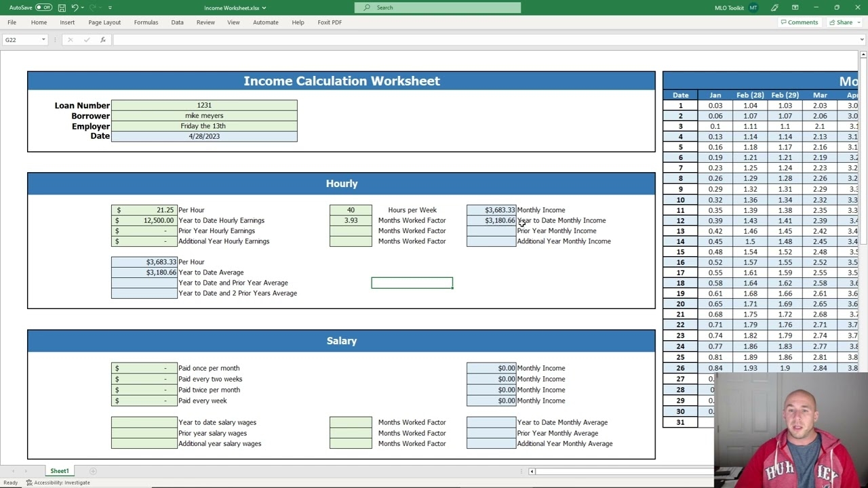
Task: Switch to the Formulas ribbon tab
Action: (x=146, y=22)
